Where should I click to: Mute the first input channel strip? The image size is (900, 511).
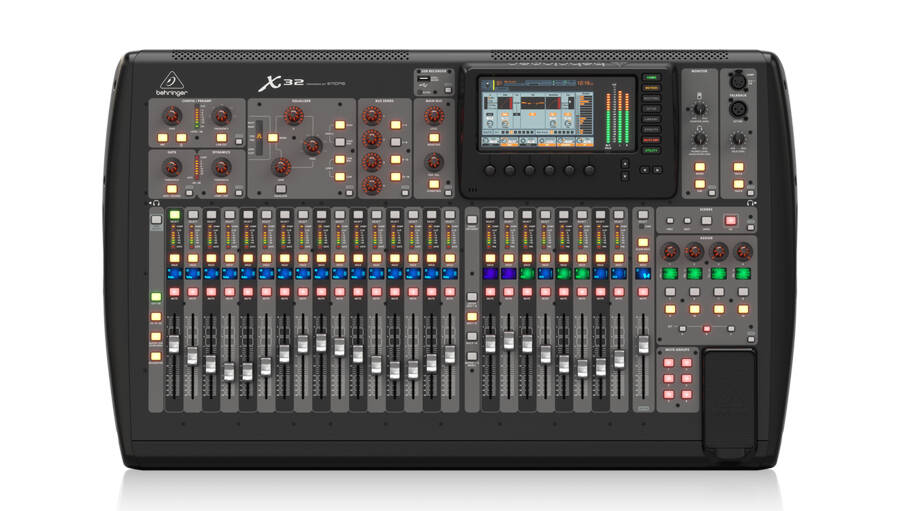pyautogui.click(x=174, y=292)
